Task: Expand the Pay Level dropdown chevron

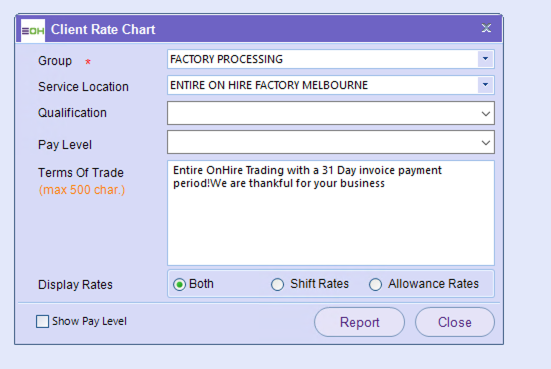Action: pyautogui.click(x=486, y=143)
